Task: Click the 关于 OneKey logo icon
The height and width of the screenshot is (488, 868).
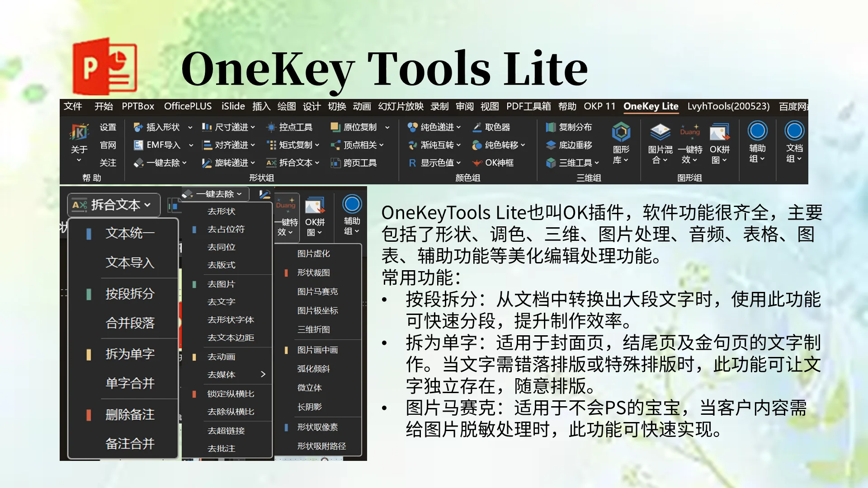Action: [x=79, y=132]
